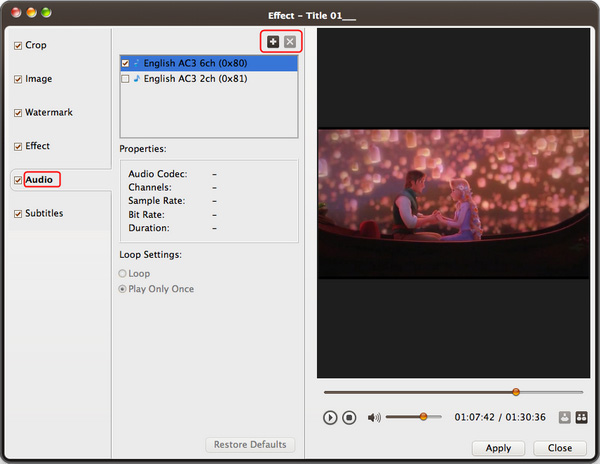This screenshot has width=600, height=464.
Task: Open the Effect tab
Action: point(38,146)
